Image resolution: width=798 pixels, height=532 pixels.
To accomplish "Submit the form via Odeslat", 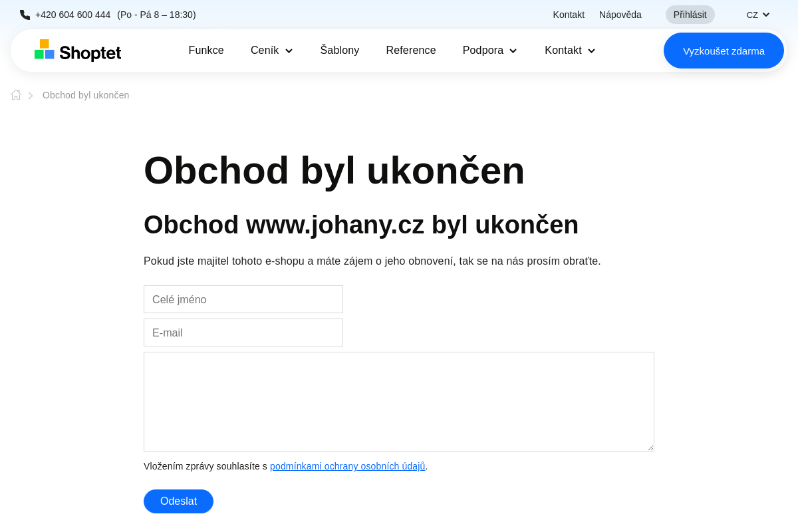I will [178, 501].
